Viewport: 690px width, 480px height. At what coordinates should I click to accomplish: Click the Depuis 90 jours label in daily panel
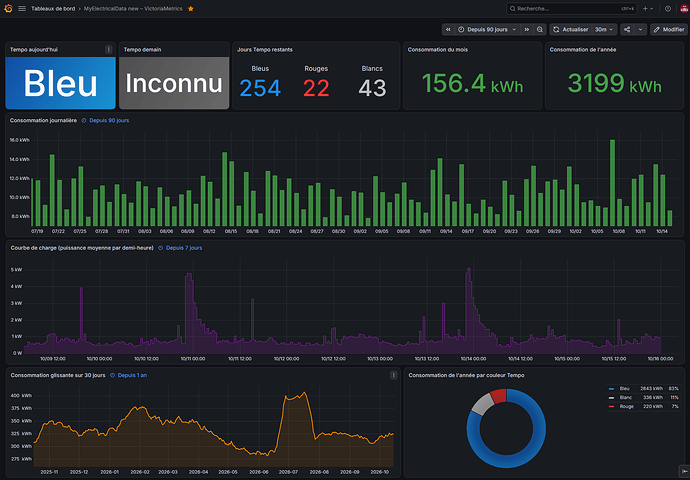click(x=109, y=121)
